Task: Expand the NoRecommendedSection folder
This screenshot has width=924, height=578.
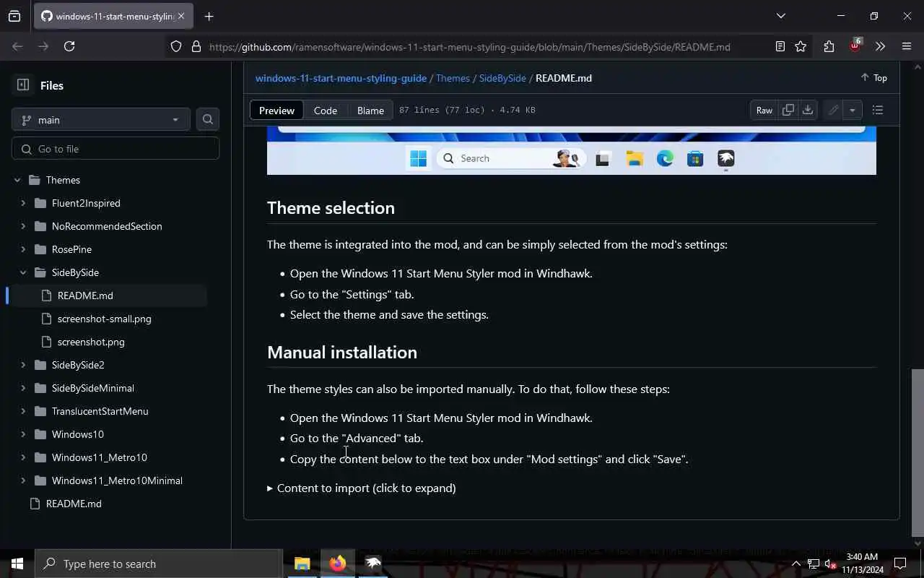Action: point(23,226)
